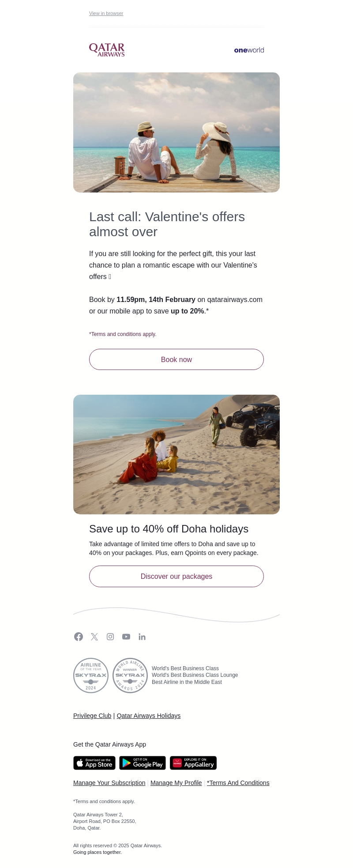The width and height of the screenshot is (353, 868).
Task: Tap the App Store download badge
Action: 94,763
